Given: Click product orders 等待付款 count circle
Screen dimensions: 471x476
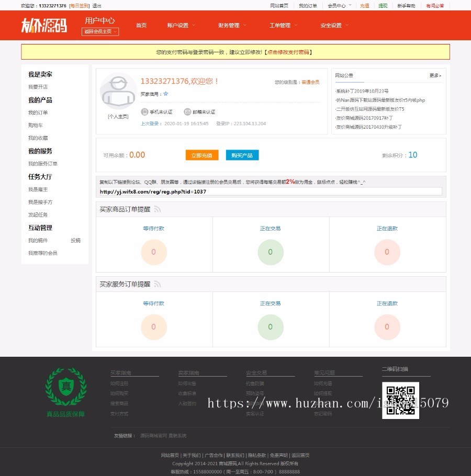Looking at the screenshot, I should tap(154, 252).
